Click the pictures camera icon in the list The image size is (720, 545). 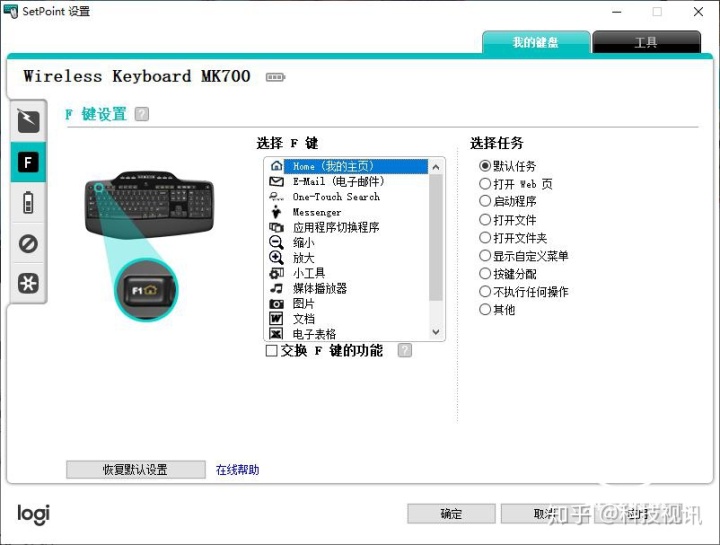[x=276, y=303]
